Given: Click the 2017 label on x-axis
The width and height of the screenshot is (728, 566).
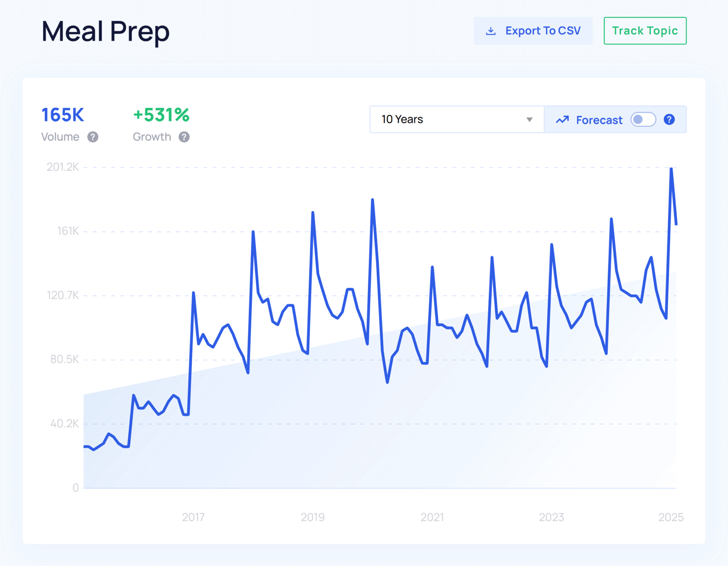Looking at the screenshot, I should click(x=193, y=517).
